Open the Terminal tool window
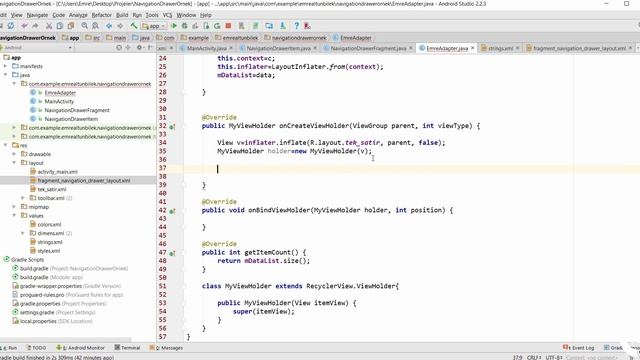 click(127, 348)
